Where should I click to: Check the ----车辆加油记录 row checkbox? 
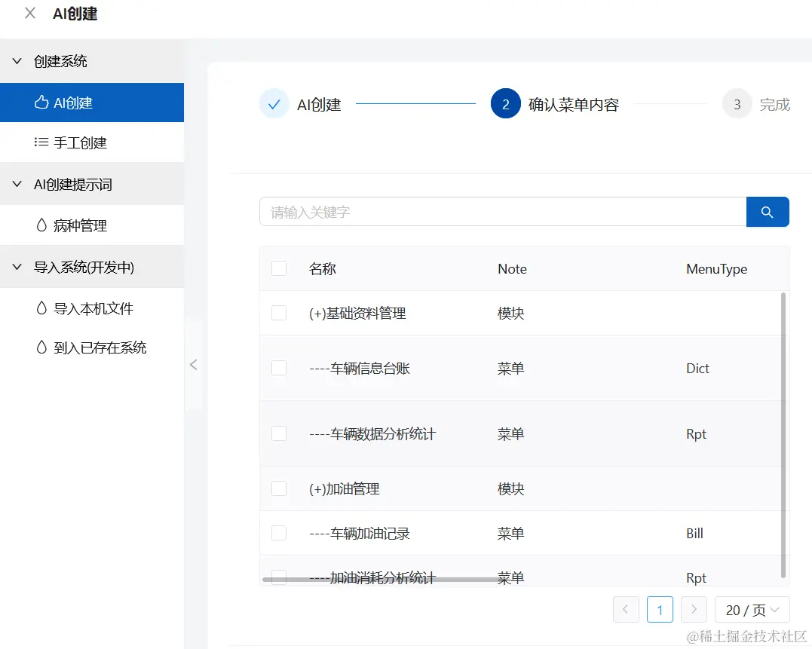coord(279,533)
